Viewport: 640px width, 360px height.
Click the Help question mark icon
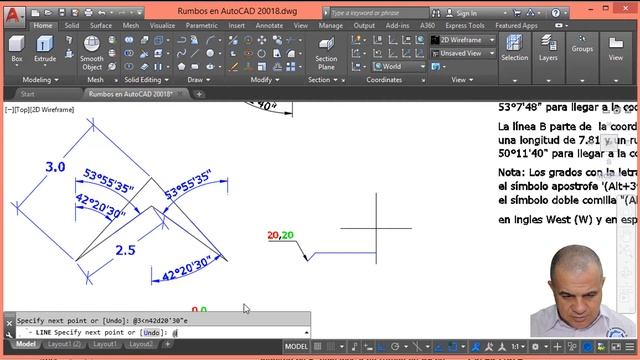[x=556, y=13]
